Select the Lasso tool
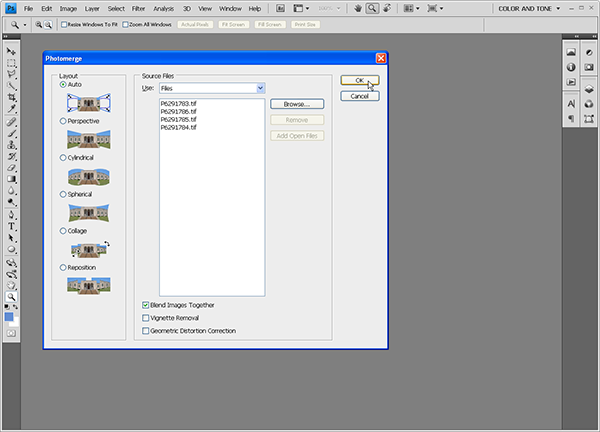Screen dimensions: 600x432 coord(11,74)
